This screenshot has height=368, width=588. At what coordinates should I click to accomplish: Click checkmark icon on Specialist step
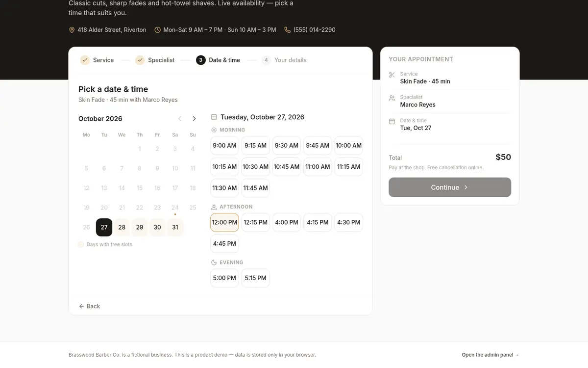140,60
